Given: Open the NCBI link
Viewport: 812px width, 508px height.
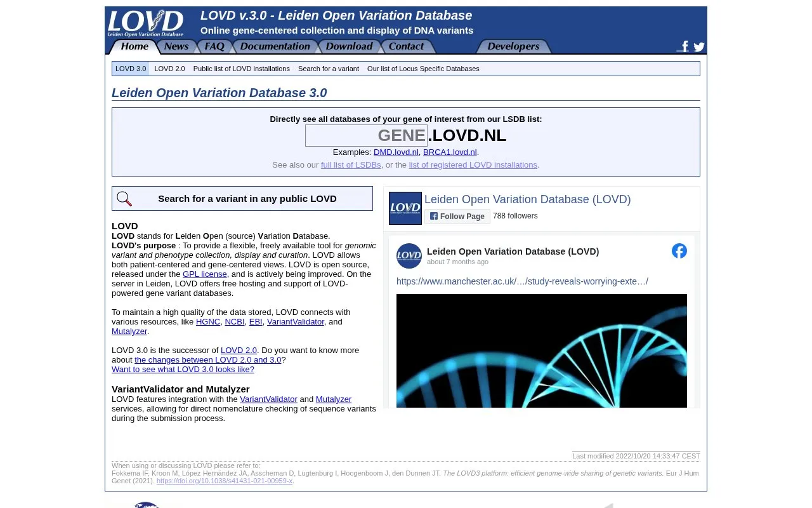Looking at the screenshot, I should [235, 322].
